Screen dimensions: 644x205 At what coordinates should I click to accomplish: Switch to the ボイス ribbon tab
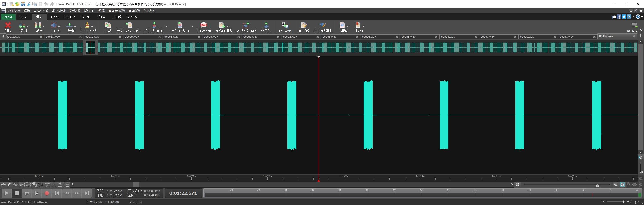[101, 17]
